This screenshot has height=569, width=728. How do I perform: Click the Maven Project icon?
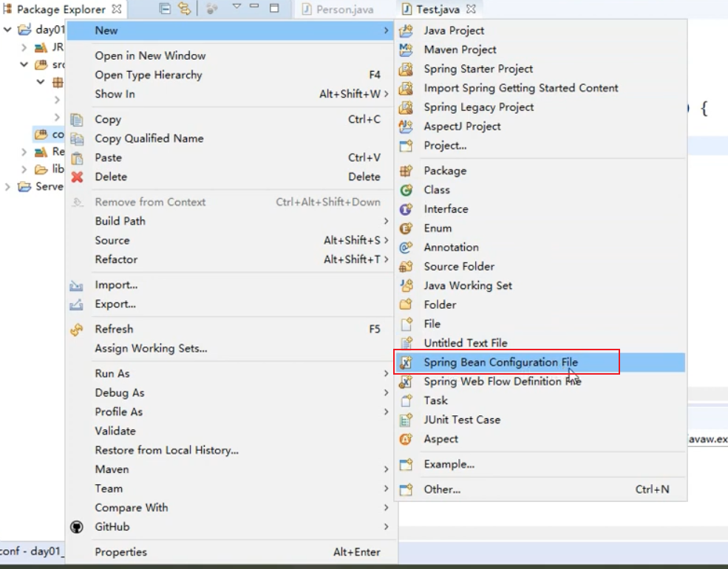click(x=406, y=50)
